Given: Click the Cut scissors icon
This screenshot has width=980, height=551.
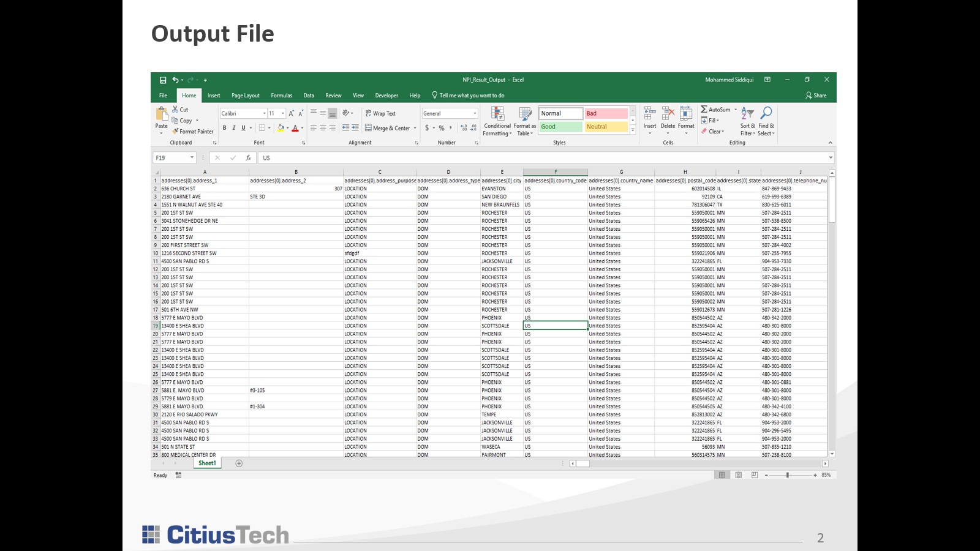Looking at the screenshot, I should coord(175,110).
